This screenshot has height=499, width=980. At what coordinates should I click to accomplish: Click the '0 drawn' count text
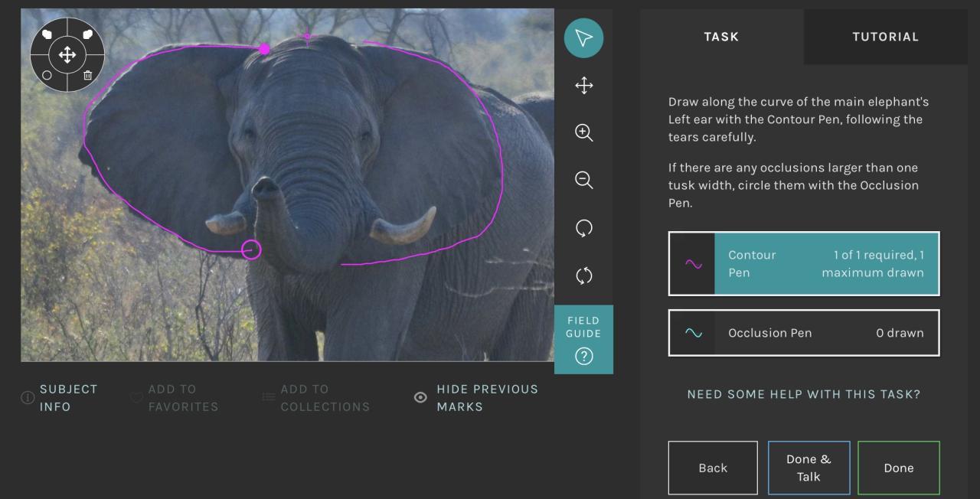[900, 333]
